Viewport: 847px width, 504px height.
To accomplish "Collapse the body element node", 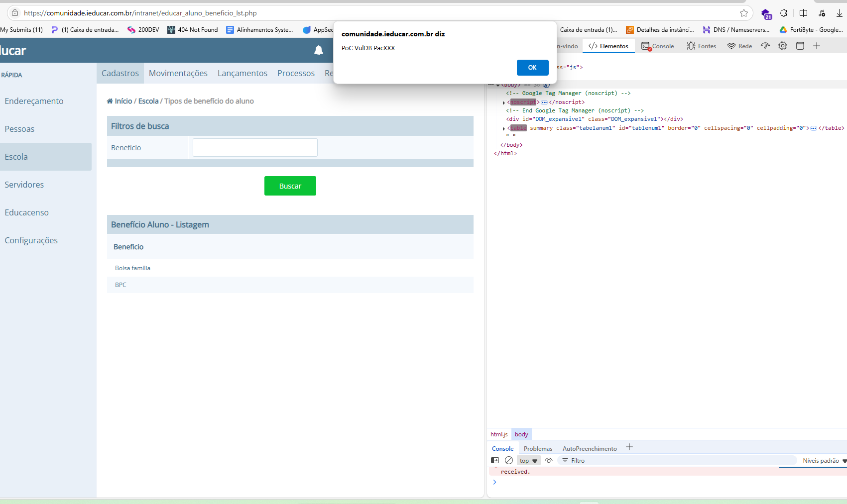I will pyautogui.click(x=498, y=85).
